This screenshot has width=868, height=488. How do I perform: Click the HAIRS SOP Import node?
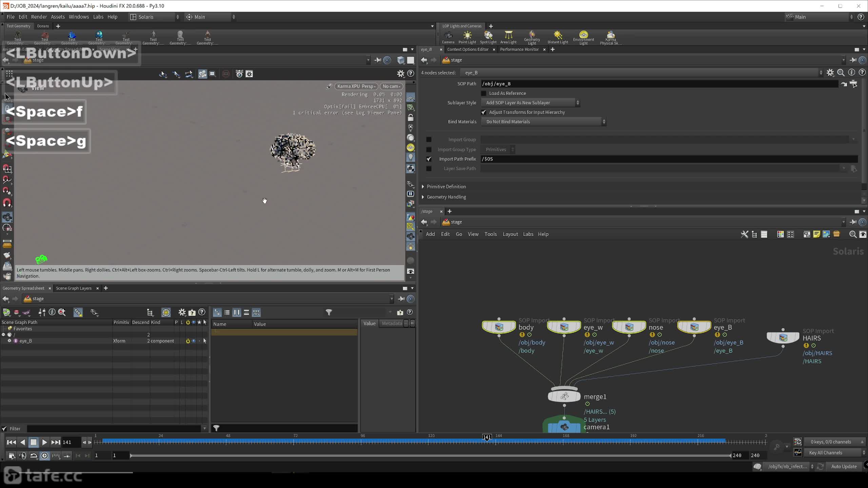point(783,338)
